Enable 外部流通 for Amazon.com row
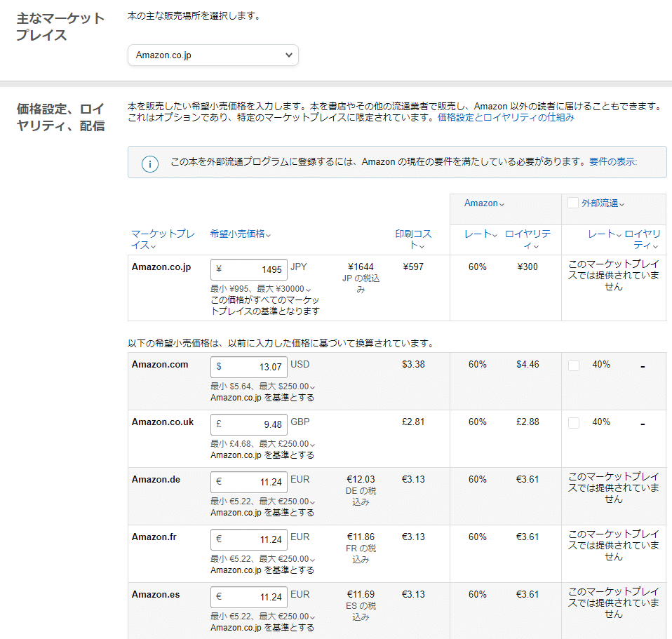 coord(573,365)
